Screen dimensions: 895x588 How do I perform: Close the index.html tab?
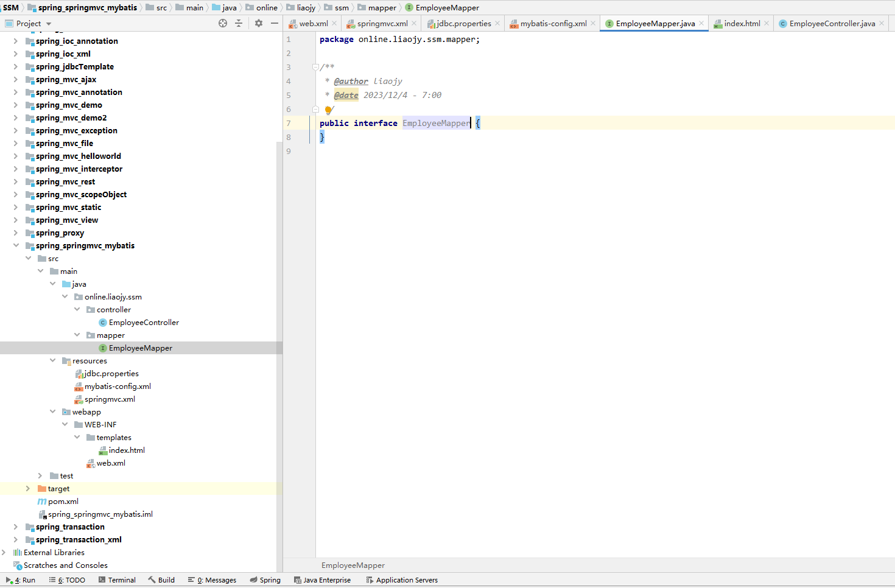tap(767, 23)
